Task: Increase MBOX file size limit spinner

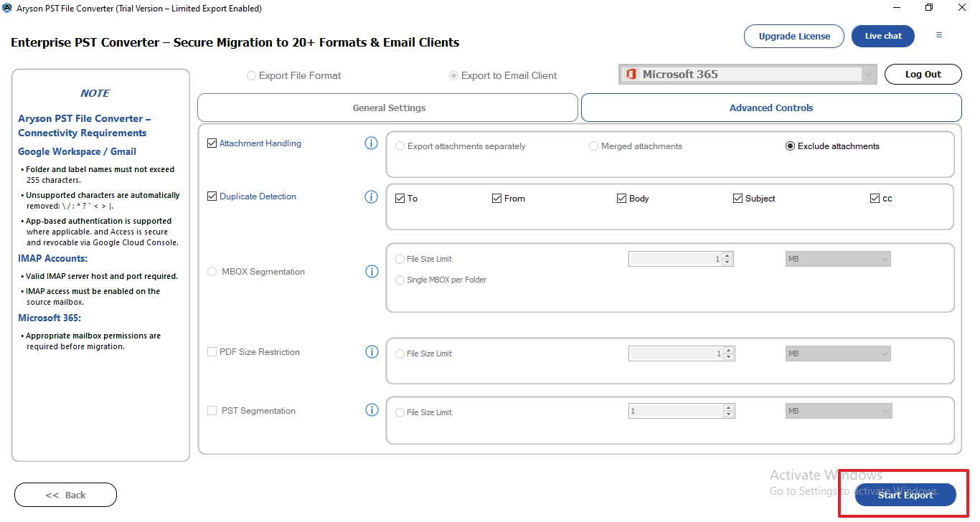Action: tap(727, 255)
